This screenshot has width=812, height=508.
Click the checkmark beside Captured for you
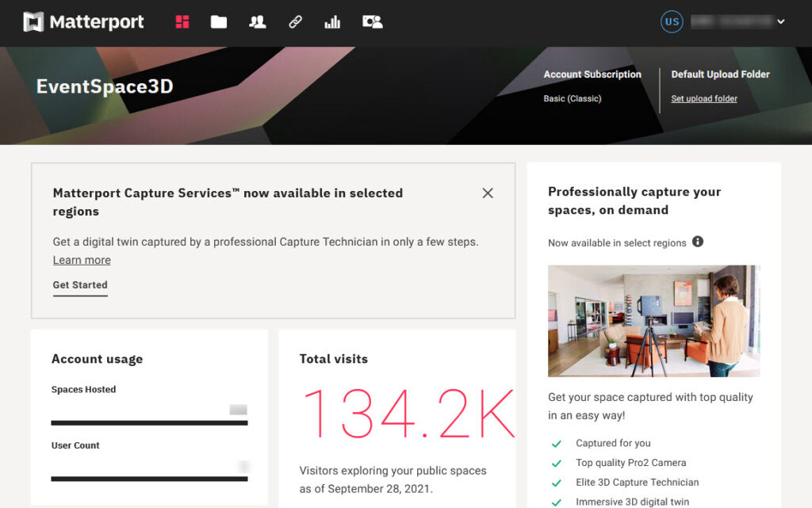click(556, 444)
